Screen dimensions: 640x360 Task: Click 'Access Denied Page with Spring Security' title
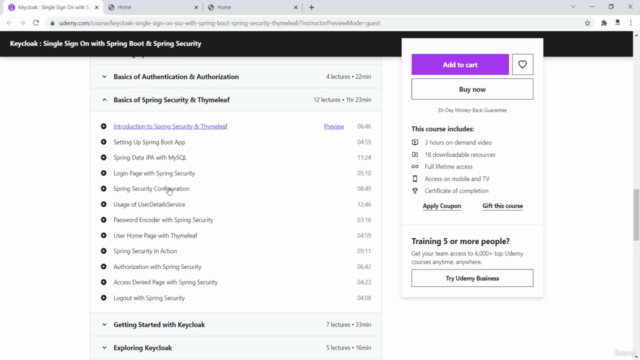(165, 282)
